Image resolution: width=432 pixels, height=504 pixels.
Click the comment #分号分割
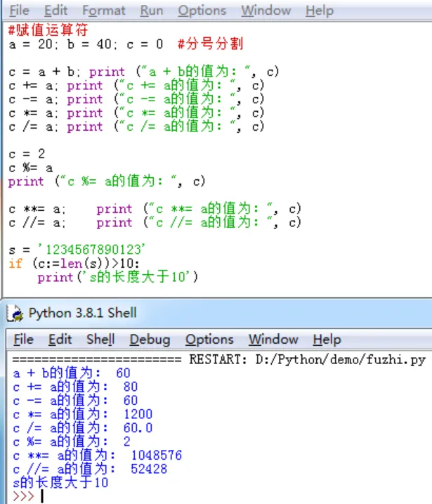click(211, 44)
